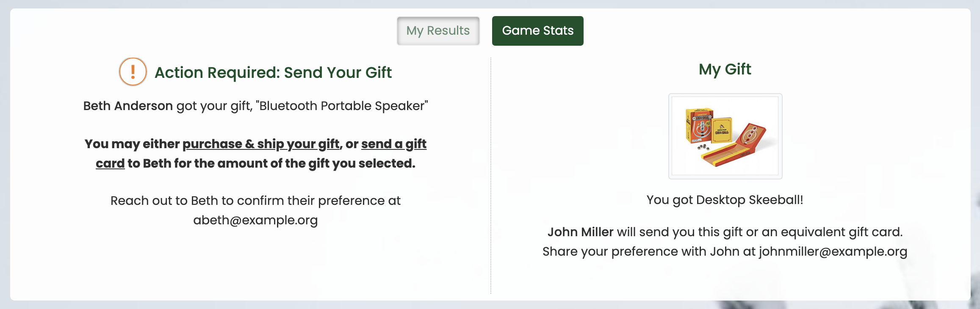This screenshot has width=980, height=309.
Task: Click the Reach out to Beth instruction text
Action: 255,210
